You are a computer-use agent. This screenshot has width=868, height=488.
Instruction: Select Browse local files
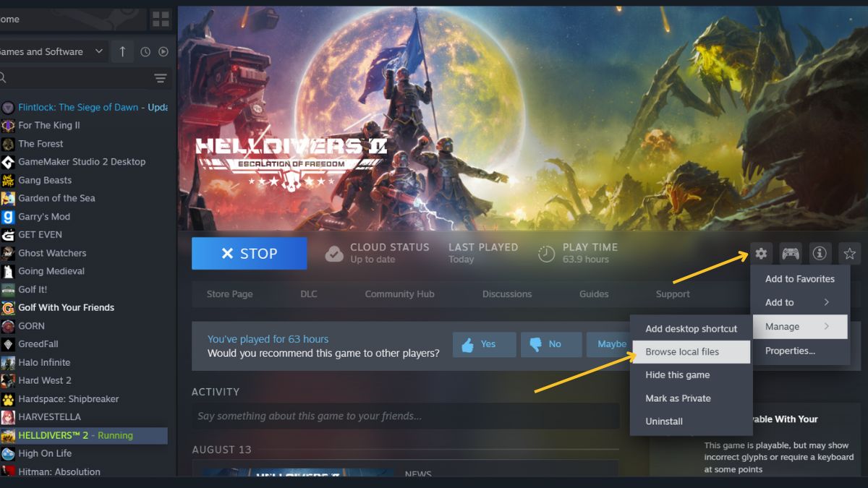[x=691, y=352]
